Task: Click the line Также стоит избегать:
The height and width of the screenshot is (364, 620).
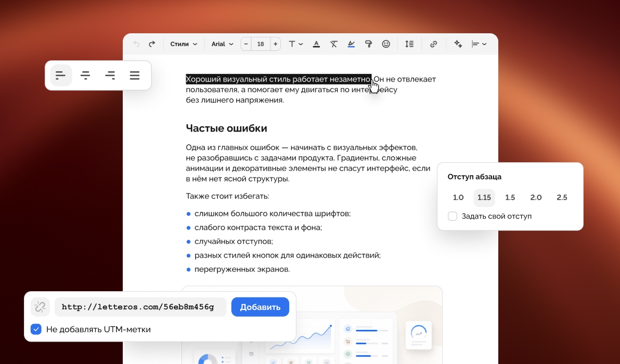Action: coord(227,197)
